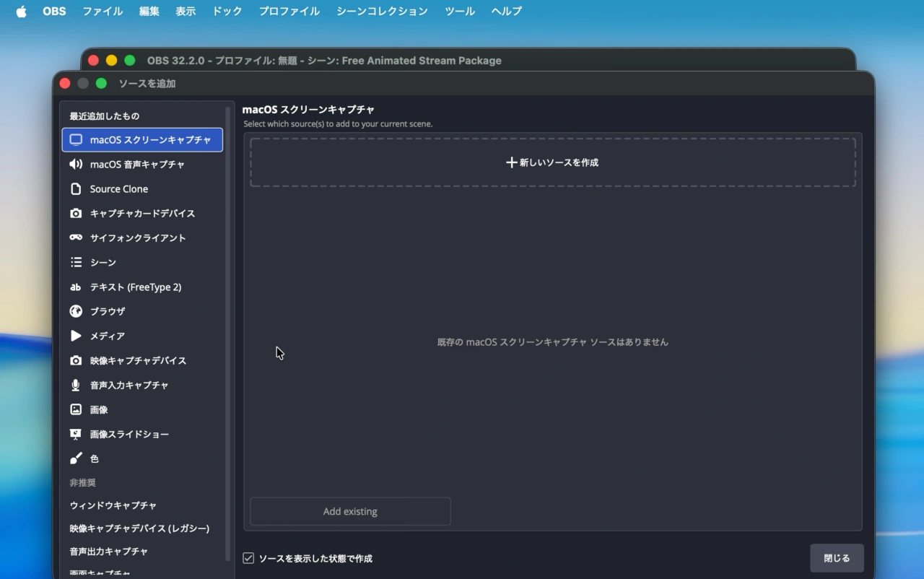Choose the シーン source type label

pyautogui.click(x=103, y=263)
